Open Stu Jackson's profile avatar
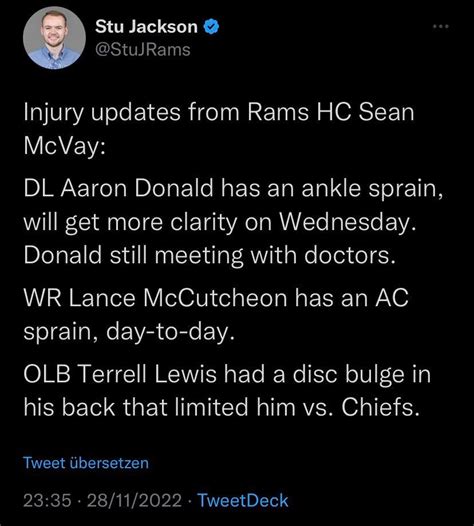Image resolution: width=474 pixels, height=526 pixels. click(x=54, y=38)
